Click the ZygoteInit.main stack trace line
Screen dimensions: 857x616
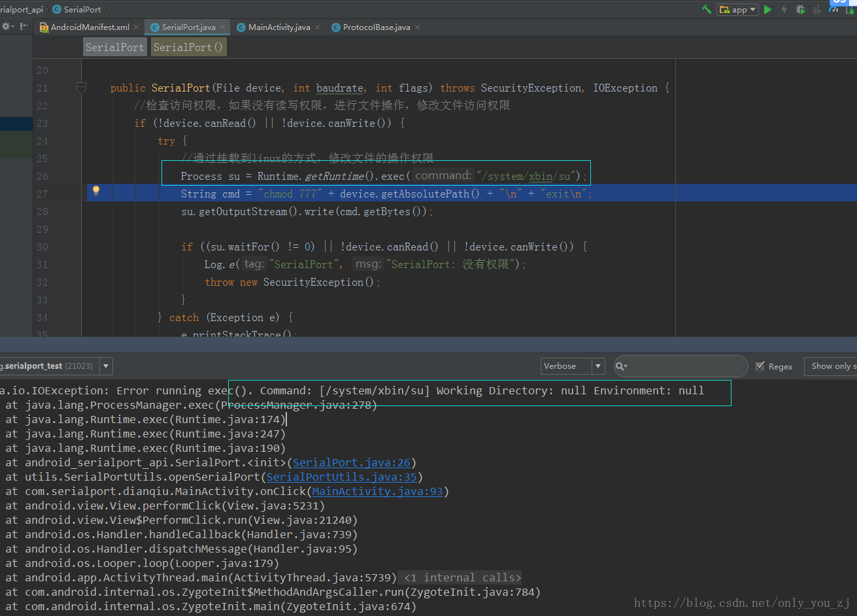click(x=211, y=606)
